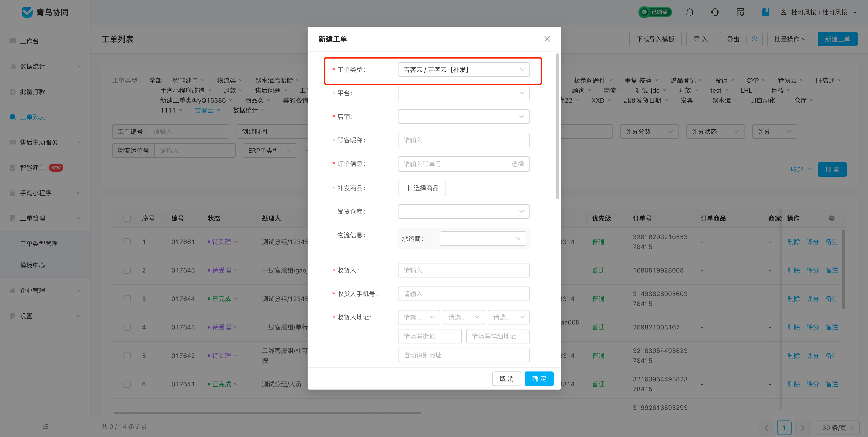The image size is (868, 437).
Task: Click the 取消 button
Action: coord(506,379)
